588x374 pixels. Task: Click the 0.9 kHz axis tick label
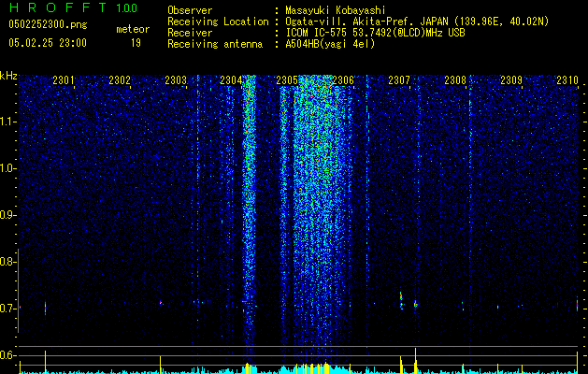[7, 215]
